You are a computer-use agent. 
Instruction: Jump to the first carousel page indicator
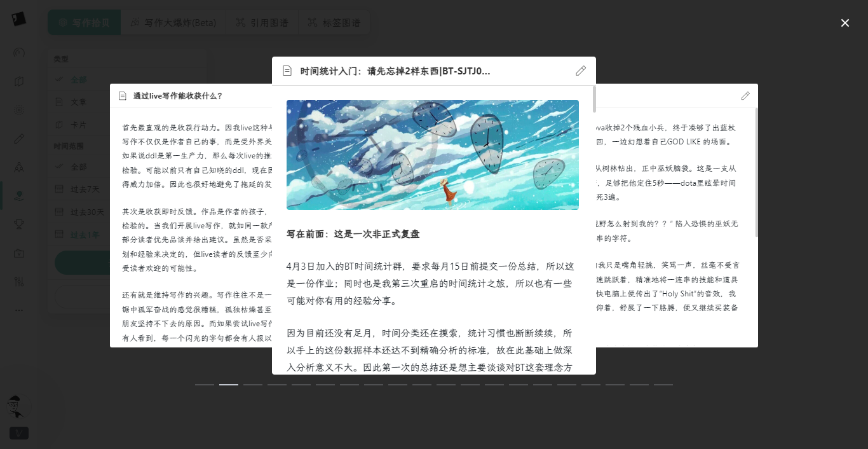[205, 385]
